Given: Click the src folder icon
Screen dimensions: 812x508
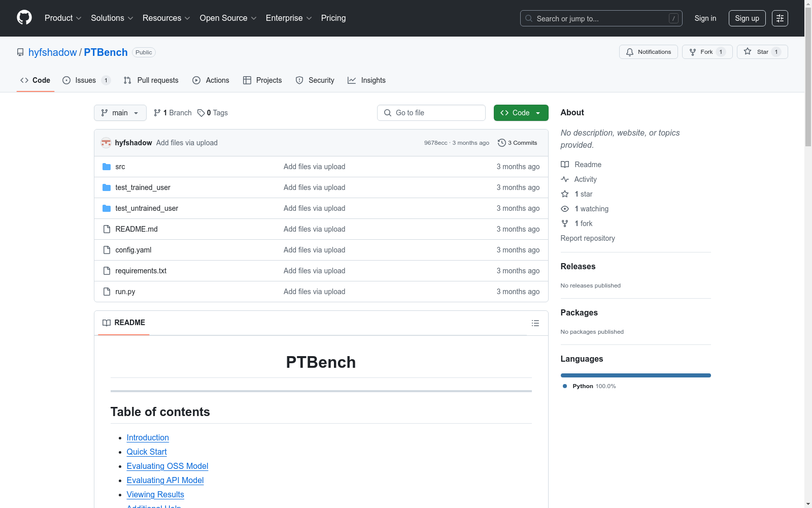Looking at the screenshot, I should [x=107, y=167].
